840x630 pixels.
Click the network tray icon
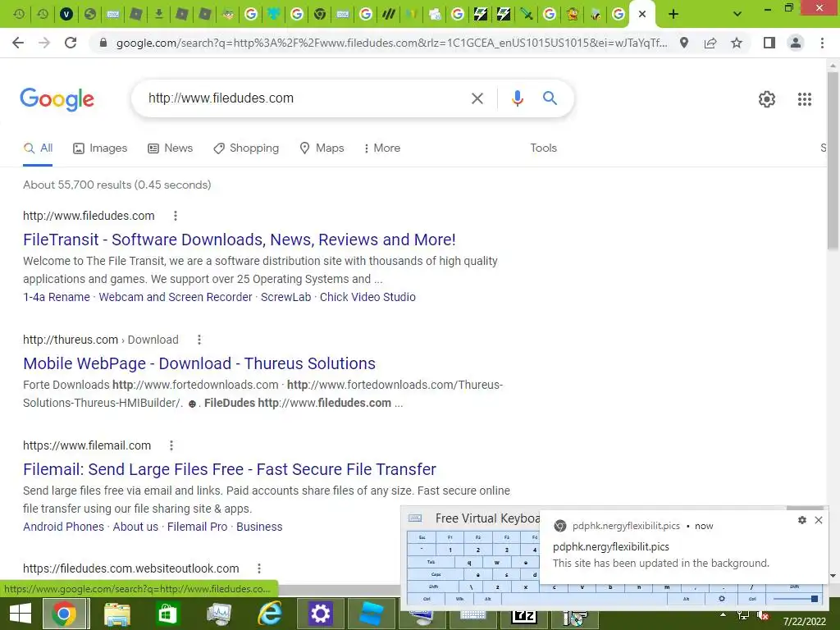click(742, 616)
